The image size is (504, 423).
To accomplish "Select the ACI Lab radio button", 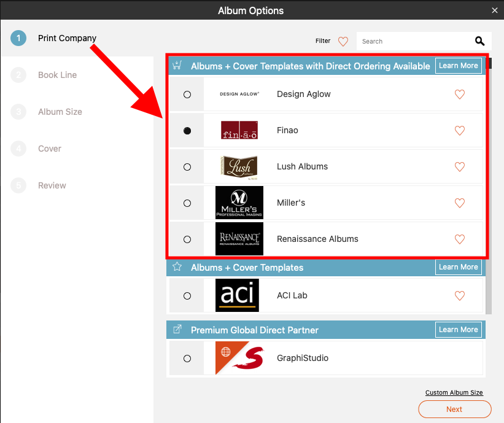I will pyautogui.click(x=187, y=296).
